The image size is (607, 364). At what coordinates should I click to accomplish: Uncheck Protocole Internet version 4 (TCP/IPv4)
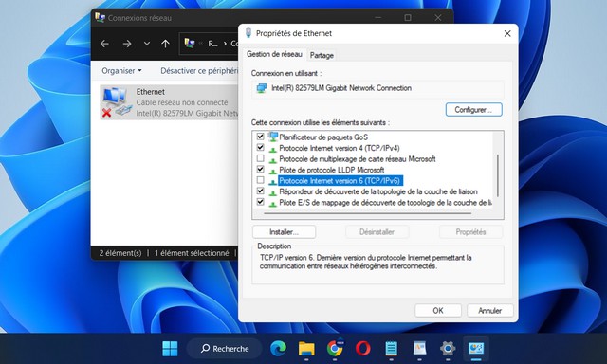(x=261, y=147)
